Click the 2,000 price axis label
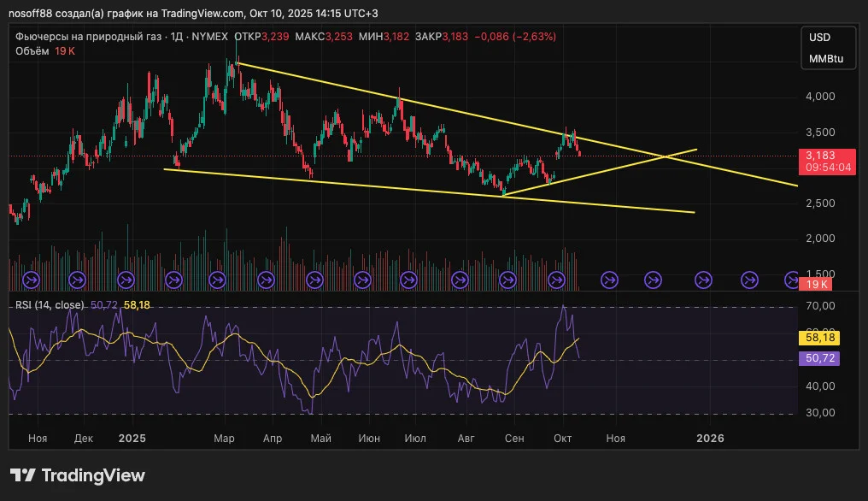The height and width of the screenshot is (501, 868). pos(820,239)
